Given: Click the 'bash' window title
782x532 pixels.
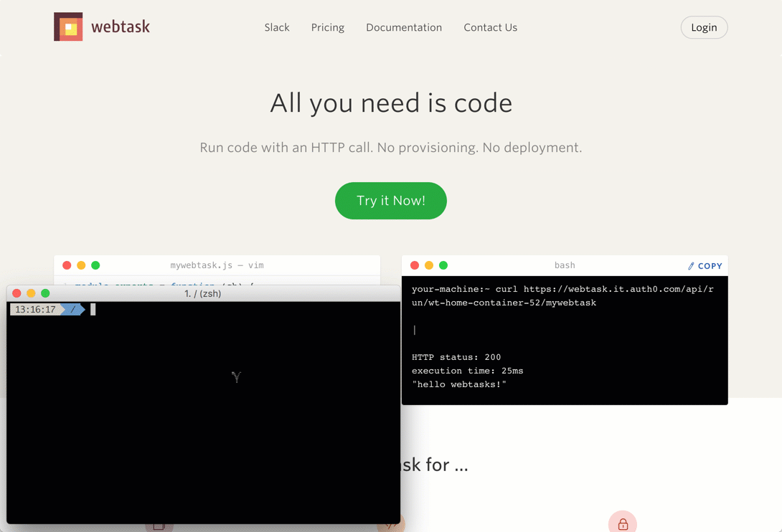Looking at the screenshot, I should tap(565, 265).
